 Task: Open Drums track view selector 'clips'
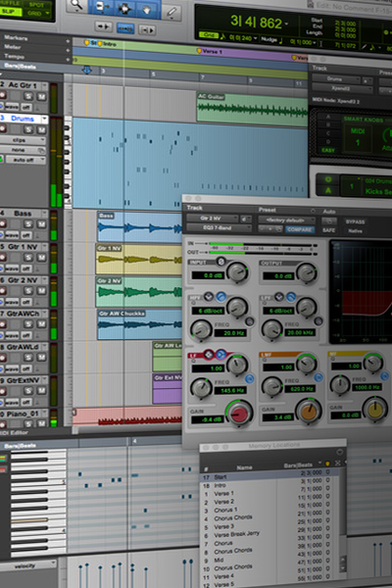pyautogui.click(x=22, y=140)
